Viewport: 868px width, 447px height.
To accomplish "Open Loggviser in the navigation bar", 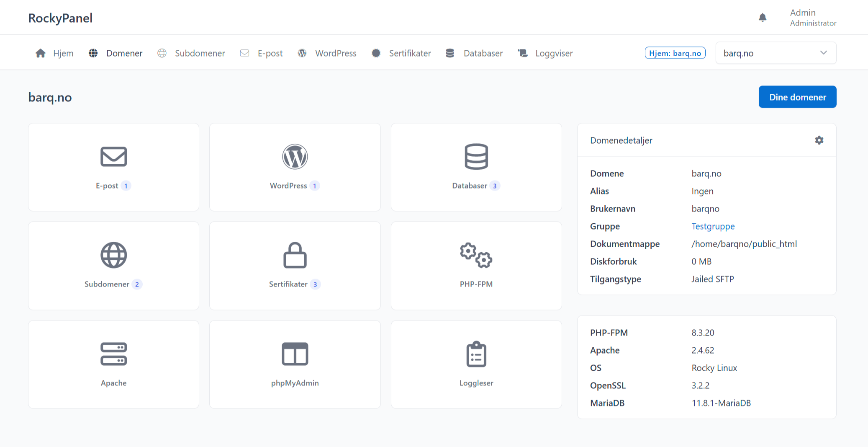I will pyautogui.click(x=545, y=53).
